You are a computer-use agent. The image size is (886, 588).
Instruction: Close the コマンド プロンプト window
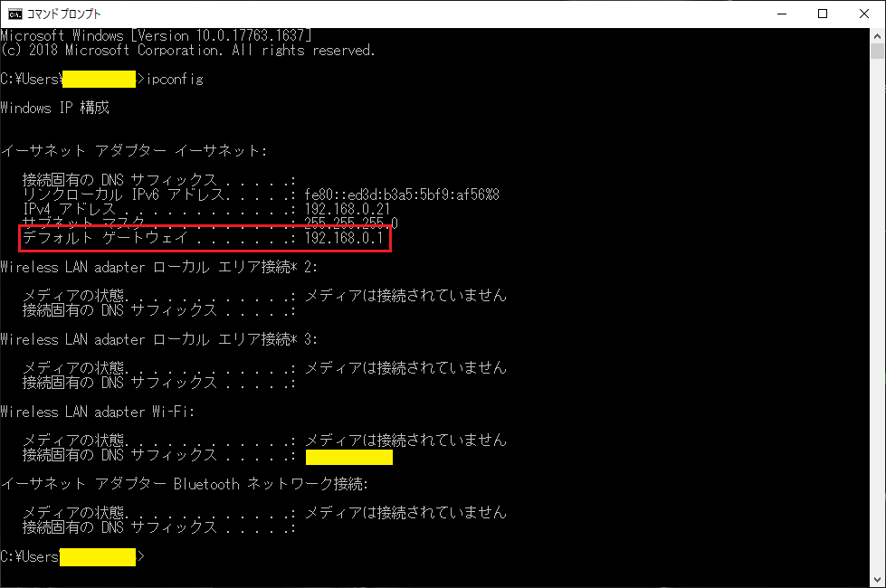point(864,14)
